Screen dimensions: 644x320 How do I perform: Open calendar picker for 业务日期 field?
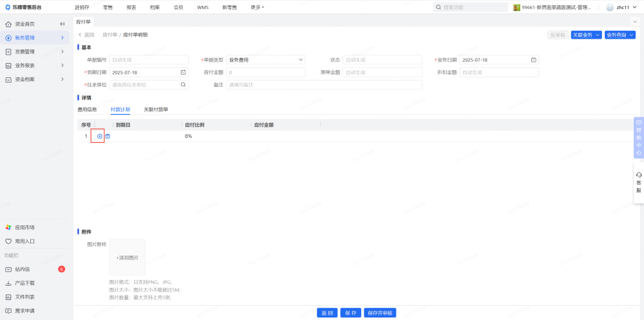tap(533, 60)
